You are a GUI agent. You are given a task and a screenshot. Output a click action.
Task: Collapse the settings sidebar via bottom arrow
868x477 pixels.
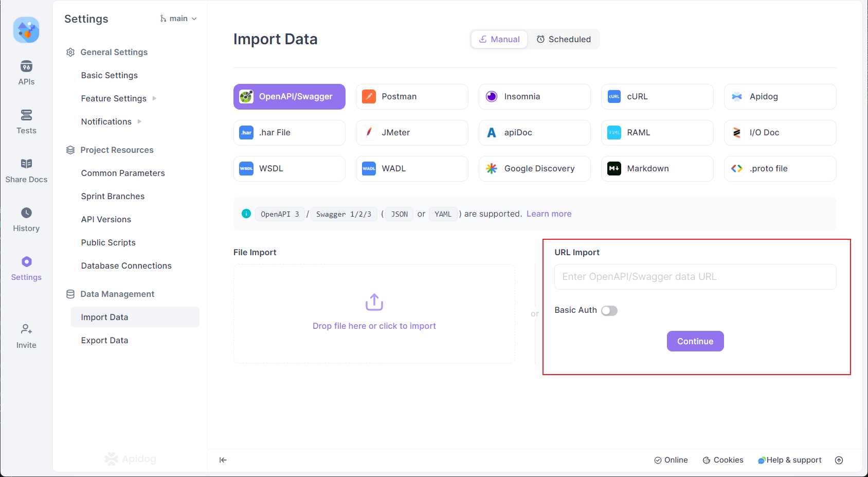(x=223, y=460)
